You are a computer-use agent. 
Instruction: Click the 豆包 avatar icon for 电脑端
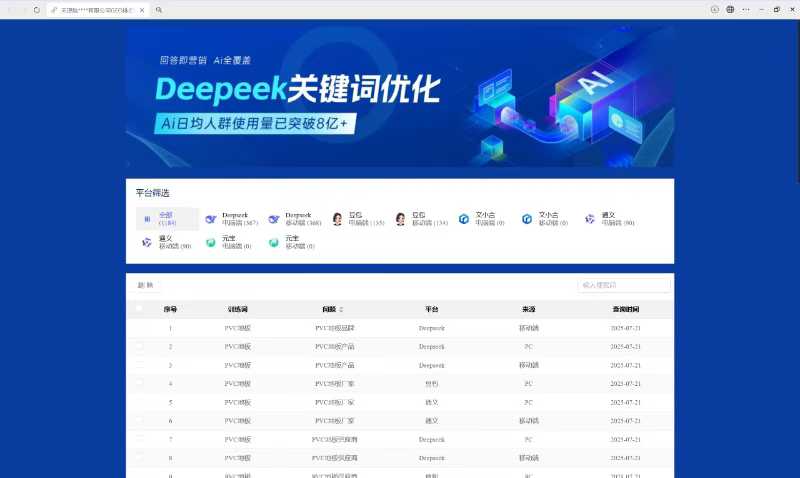(x=337, y=219)
